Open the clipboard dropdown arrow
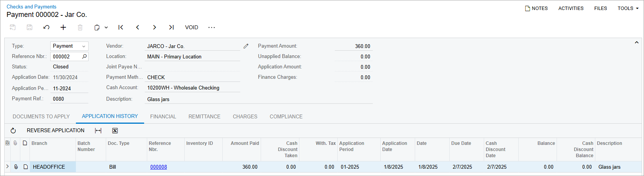644x176 pixels. point(106,27)
